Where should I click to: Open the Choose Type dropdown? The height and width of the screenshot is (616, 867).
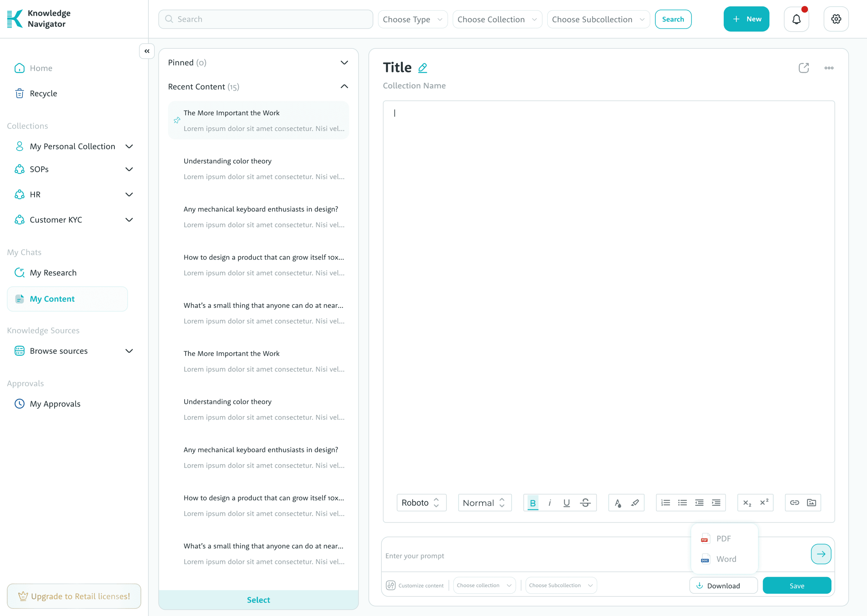(x=413, y=19)
